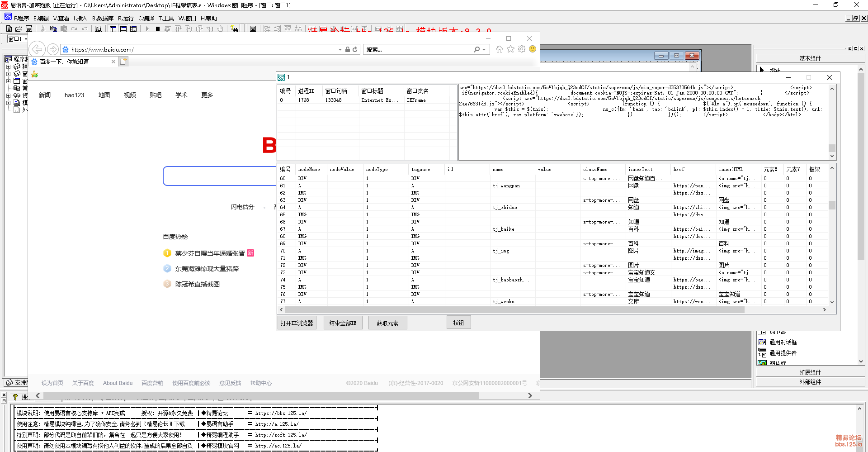Click the 打开IE浏览器 button
The width and height of the screenshot is (868, 452).
[x=297, y=323]
